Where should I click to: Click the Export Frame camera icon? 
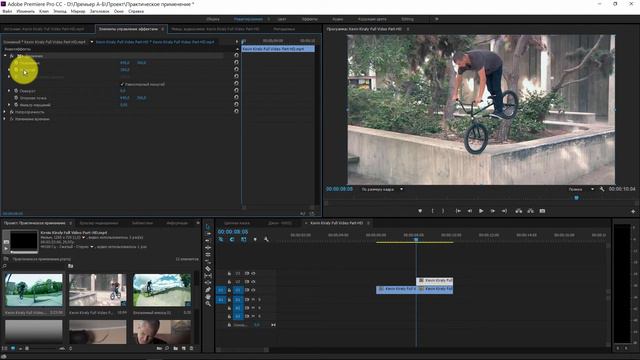tap(542, 211)
